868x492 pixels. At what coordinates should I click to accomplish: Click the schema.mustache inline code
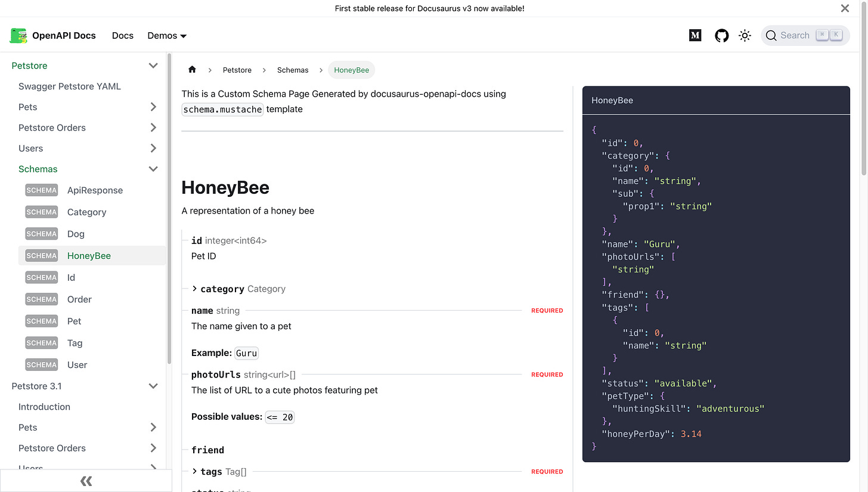[222, 109]
